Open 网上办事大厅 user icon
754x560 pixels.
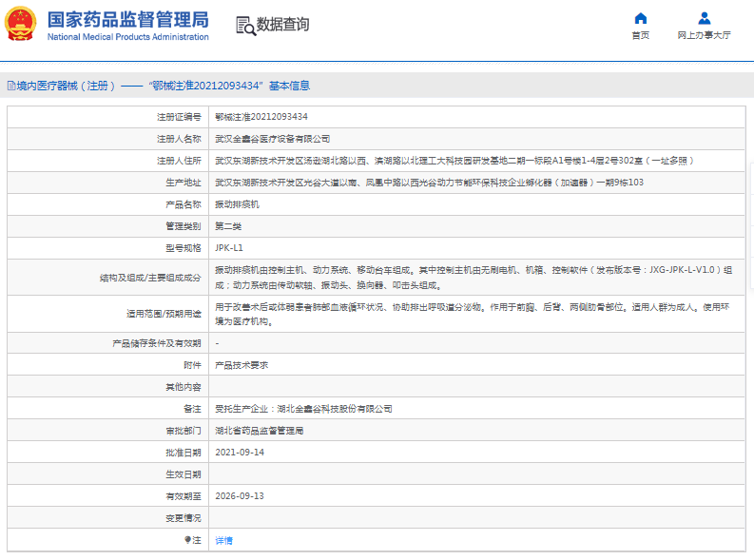tap(704, 18)
